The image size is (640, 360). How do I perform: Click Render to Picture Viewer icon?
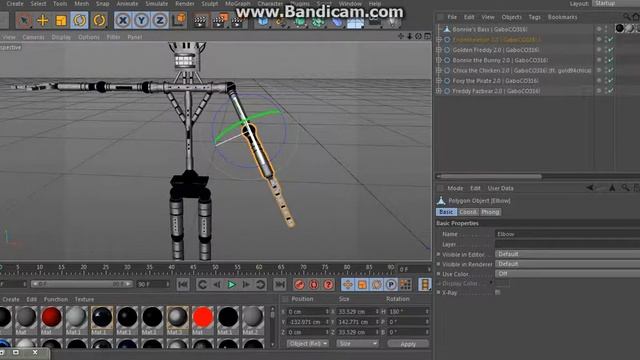pos(220,20)
